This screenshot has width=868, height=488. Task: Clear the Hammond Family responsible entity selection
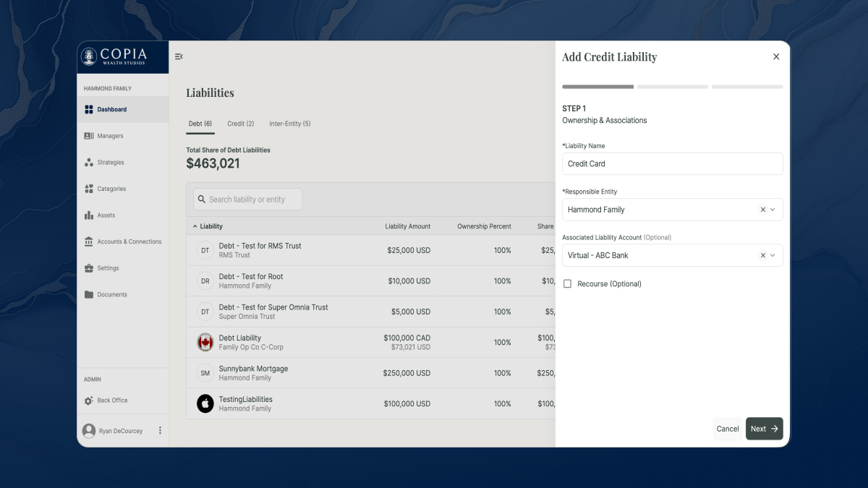(x=762, y=210)
